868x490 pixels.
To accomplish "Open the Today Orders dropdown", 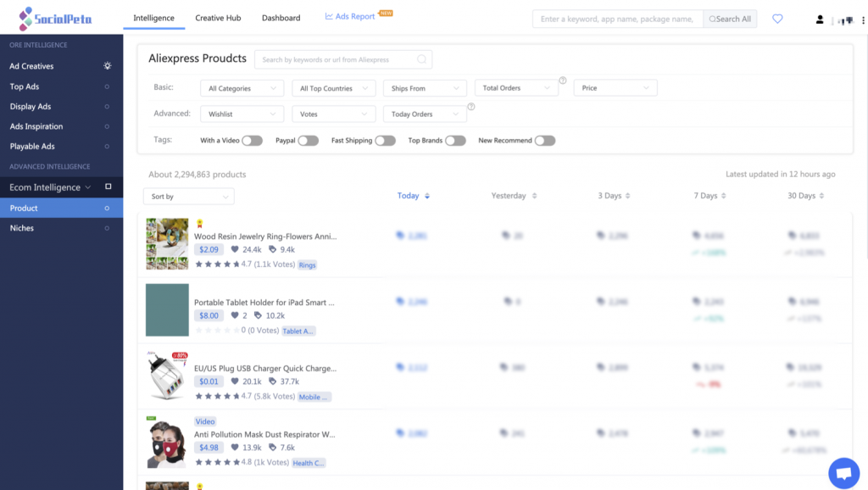I will point(425,114).
